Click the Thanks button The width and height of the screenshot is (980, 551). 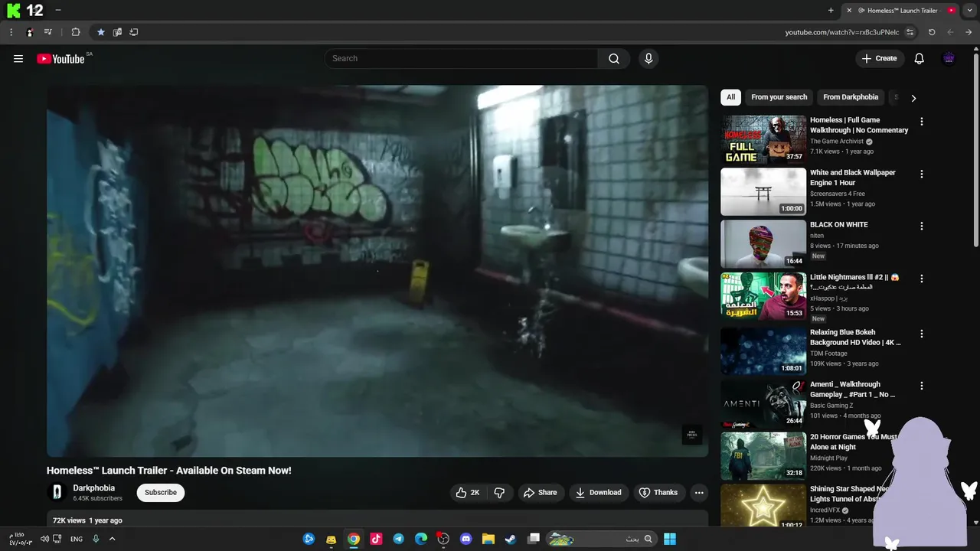pos(658,493)
